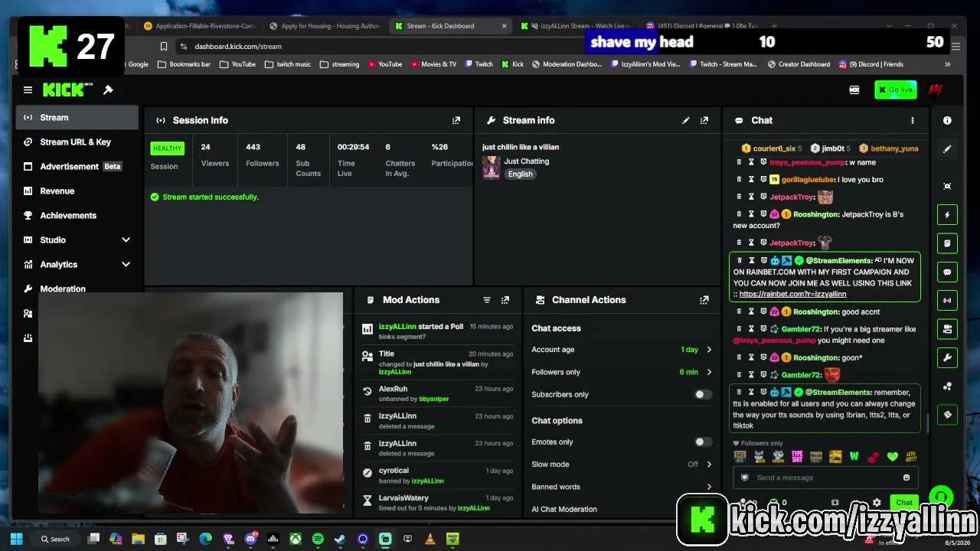
Task: Click Rooshington's username on 'good accnt' message
Action: (x=815, y=311)
